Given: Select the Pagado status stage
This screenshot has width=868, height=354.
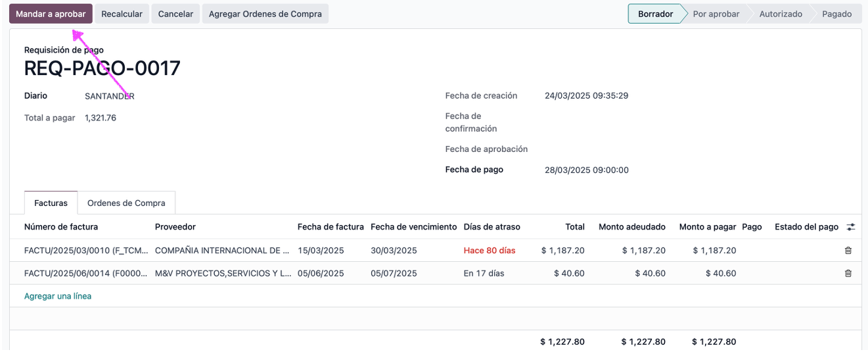Looking at the screenshot, I should coord(836,14).
